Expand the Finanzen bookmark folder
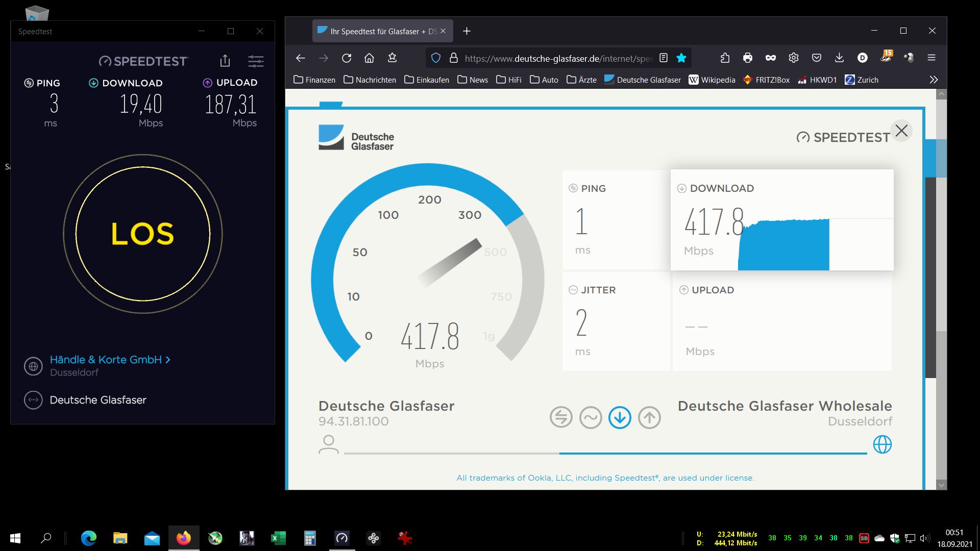 (314, 80)
